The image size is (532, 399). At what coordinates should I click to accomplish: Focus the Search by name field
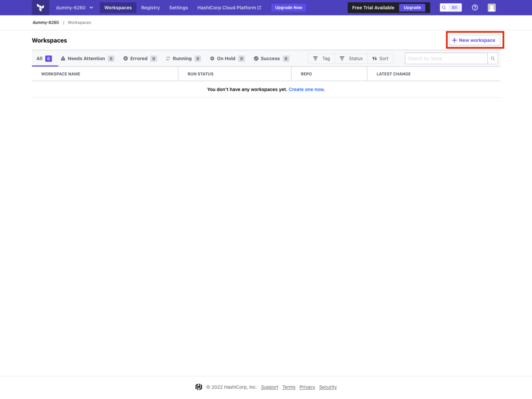tap(446, 58)
